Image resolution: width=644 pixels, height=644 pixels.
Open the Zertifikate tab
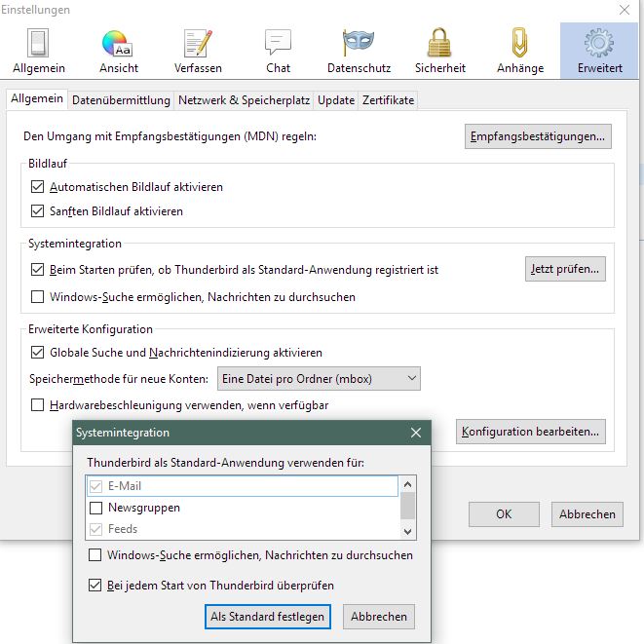[388, 100]
